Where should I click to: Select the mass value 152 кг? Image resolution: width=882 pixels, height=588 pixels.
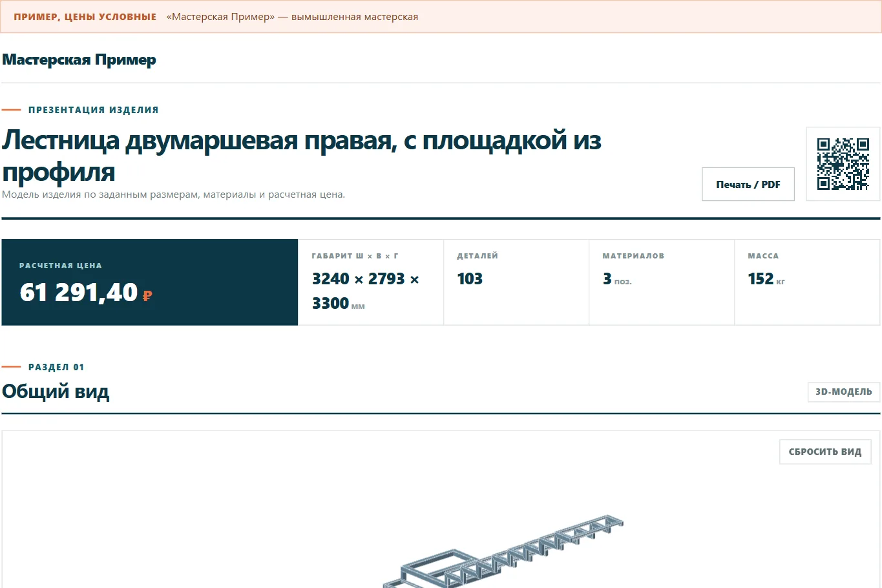pyautogui.click(x=766, y=279)
